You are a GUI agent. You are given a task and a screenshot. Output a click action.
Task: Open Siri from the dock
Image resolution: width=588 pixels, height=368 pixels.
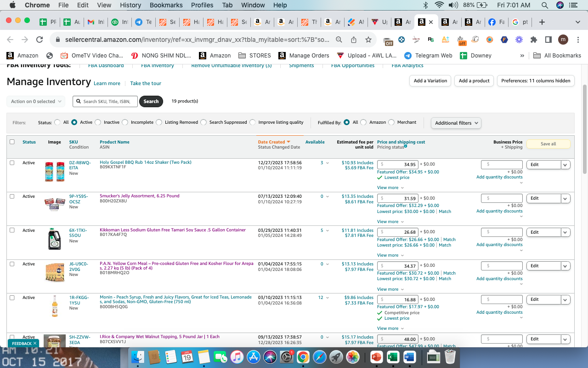point(270,357)
